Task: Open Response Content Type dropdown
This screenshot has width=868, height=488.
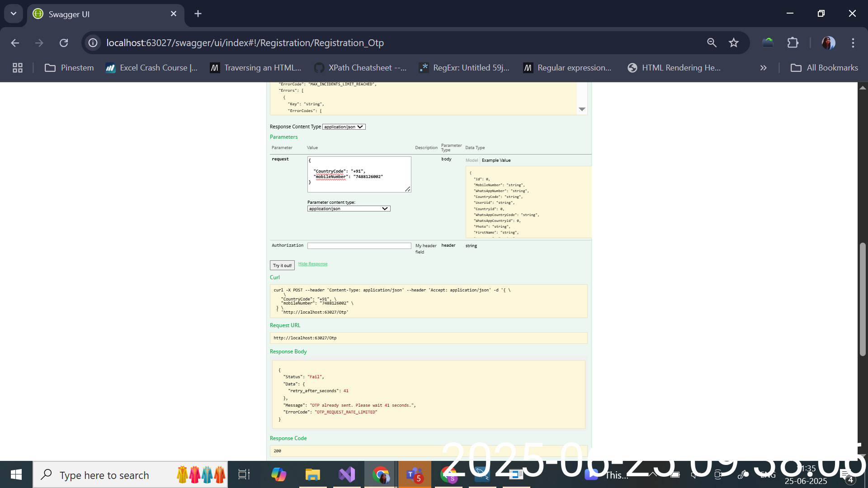Action: [x=344, y=127]
